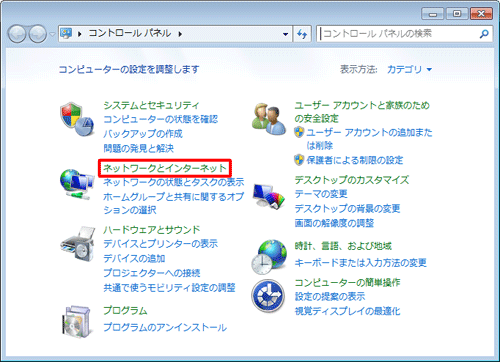Open コンピューターの簡単操作 category link
Screen dimensions: 500x362
pos(347,283)
